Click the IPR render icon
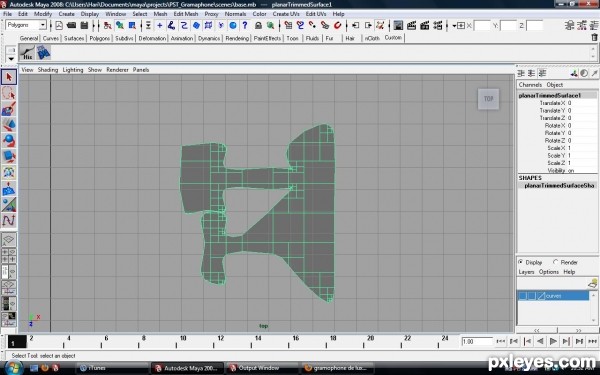Screen dimensions: 600x375 pyautogui.click(x=424, y=25)
